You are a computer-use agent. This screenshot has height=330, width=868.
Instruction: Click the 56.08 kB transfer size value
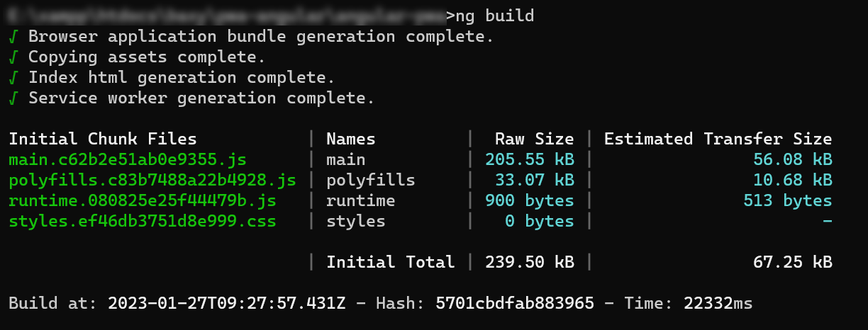pos(792,160)
